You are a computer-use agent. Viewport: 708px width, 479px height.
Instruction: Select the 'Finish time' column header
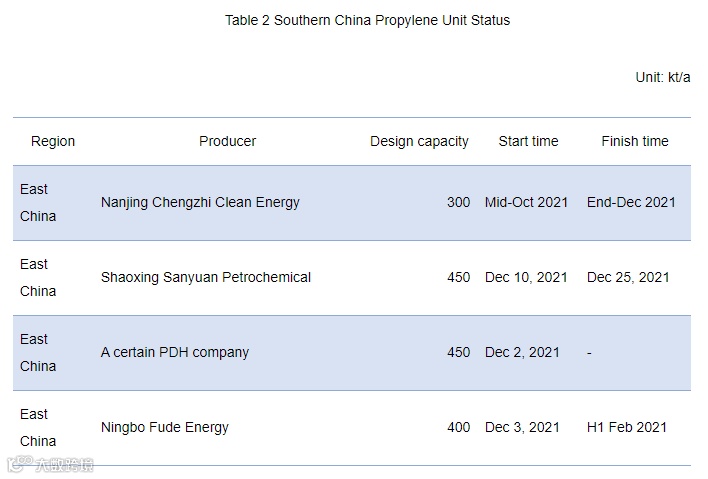(635, 141)
